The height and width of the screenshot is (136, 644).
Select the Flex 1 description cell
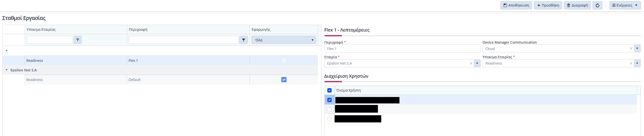[x=188, y=61]
